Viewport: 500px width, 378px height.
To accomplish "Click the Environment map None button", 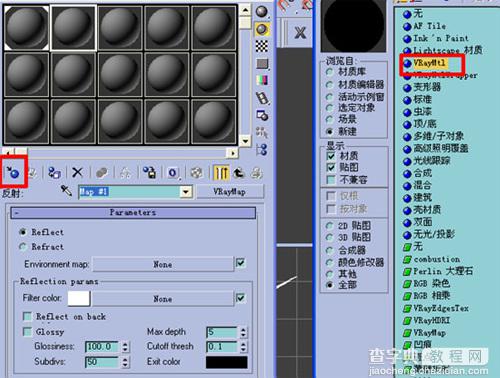I will [x=163, y=264].
